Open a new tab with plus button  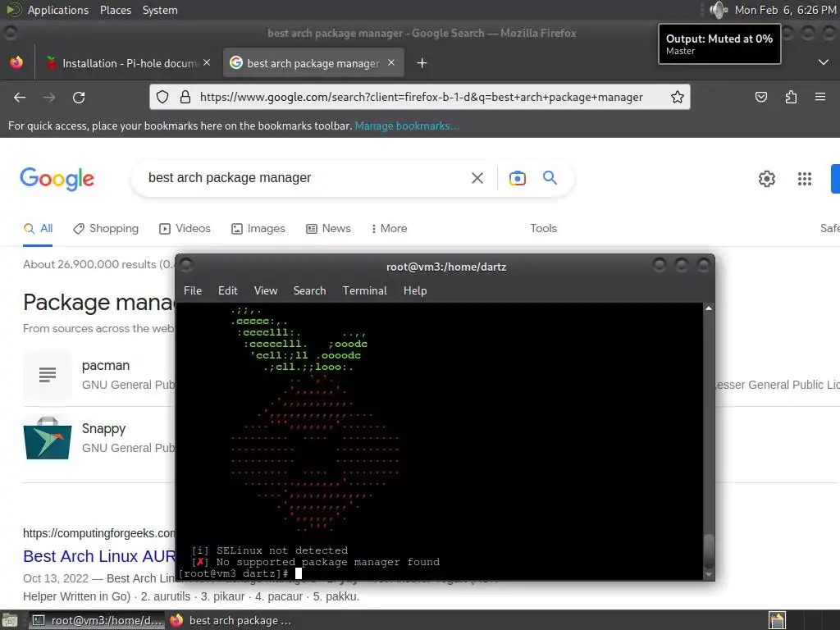(x=422, y=63)
